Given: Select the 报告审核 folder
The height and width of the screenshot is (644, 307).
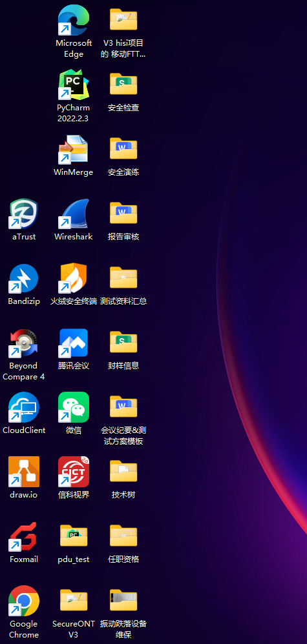Looking at the screenshot, I should pyautogui.click(x=123, y=213).
